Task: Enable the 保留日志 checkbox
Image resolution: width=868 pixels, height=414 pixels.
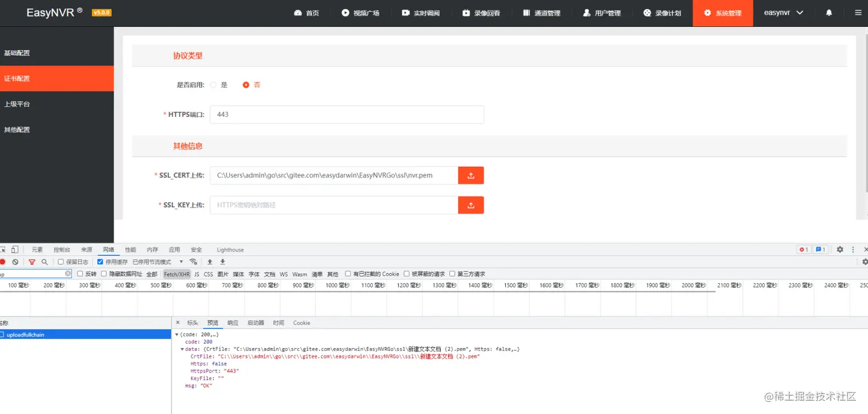Action: click(61, 261)
